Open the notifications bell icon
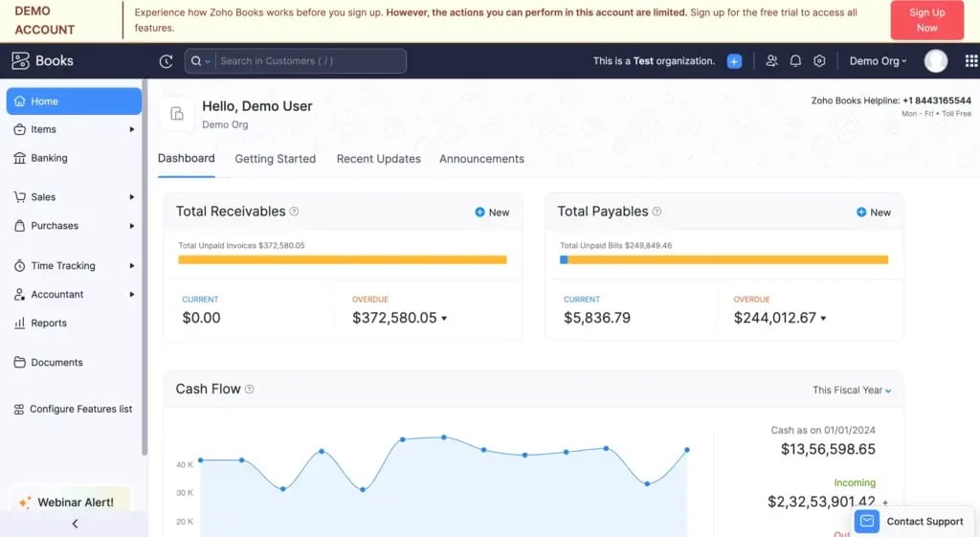 [795, 61]
